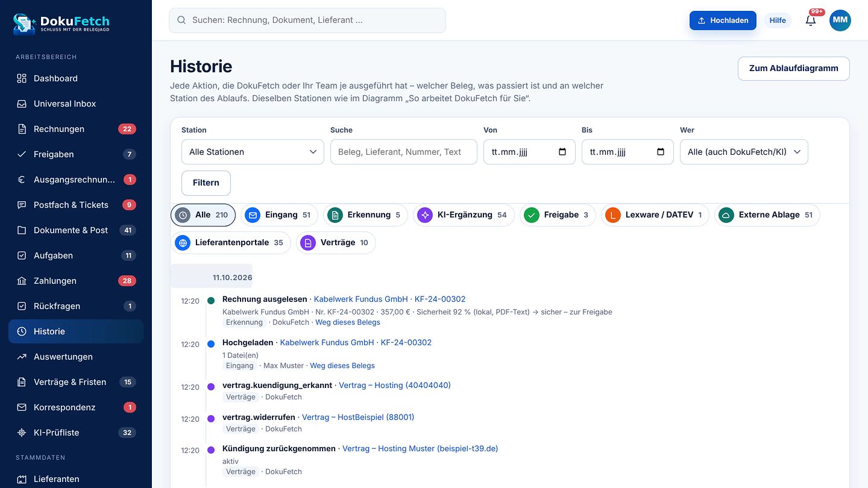
Task: Click the Rechnungen document icon
Action: pyautogui.click(x=22, y=129)
